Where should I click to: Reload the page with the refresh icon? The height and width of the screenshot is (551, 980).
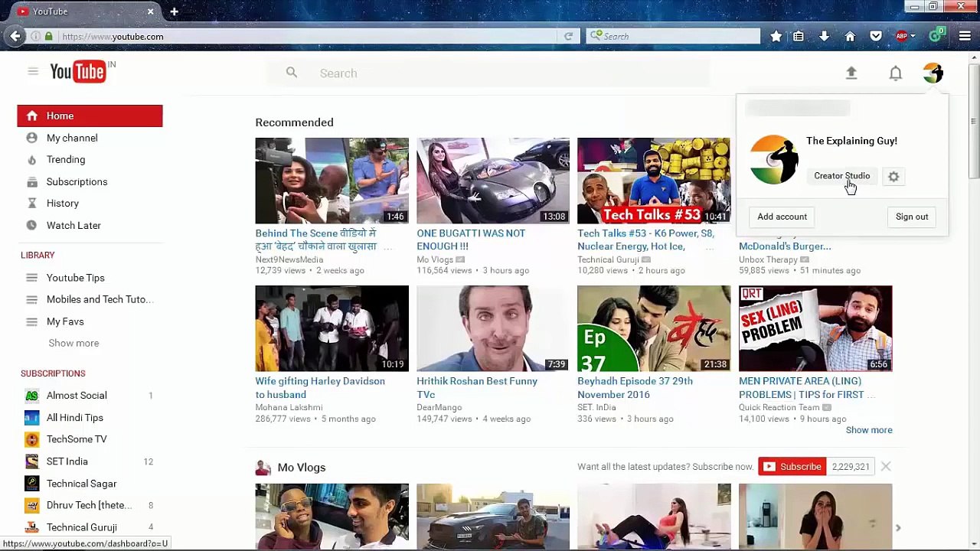tap(568, 36)
